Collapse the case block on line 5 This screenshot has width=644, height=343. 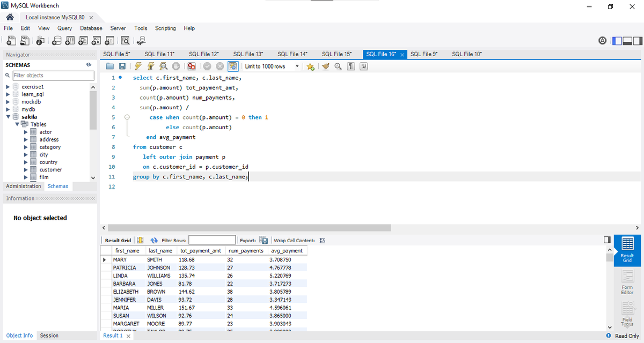(x=127, y=117)
